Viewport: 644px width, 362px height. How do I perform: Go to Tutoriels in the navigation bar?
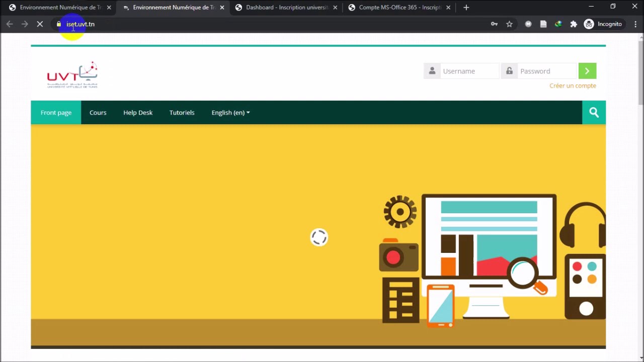pos(182,113)
